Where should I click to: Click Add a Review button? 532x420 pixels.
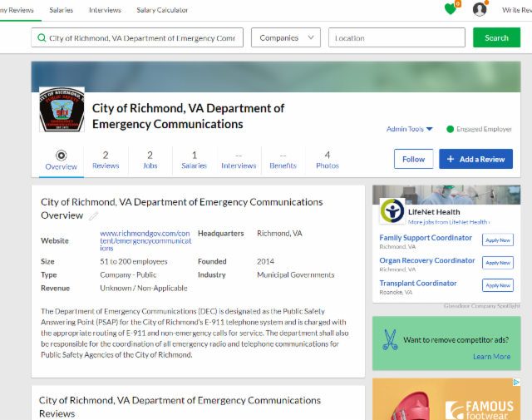475,159
